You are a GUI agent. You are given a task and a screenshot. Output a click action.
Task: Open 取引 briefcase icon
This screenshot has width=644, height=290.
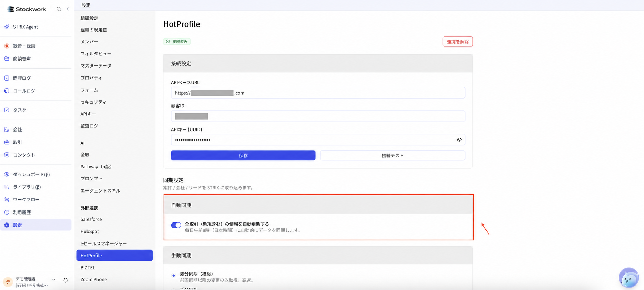[x=7, y=142]
